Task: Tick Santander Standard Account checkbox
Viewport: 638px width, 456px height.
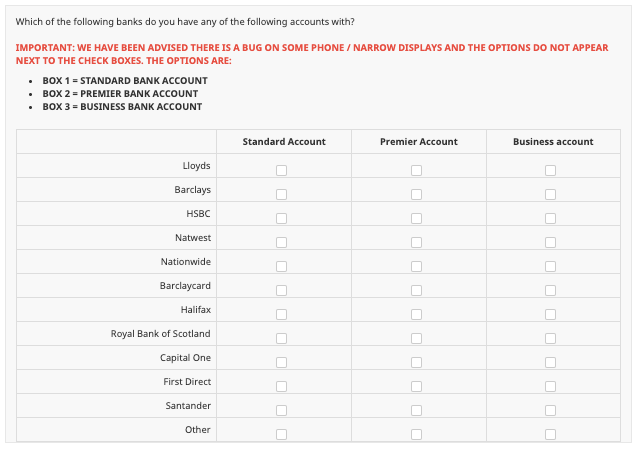Action: click(282, 410)
